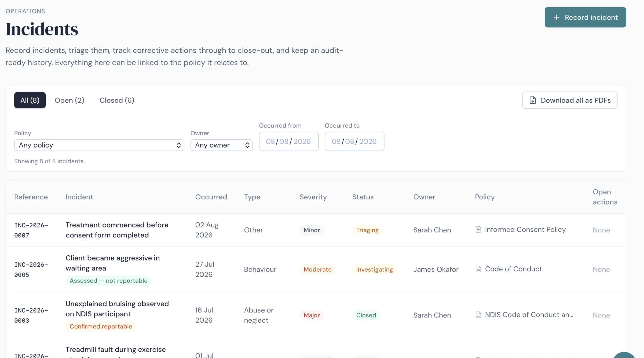Click reference INC-2026-0005

(31, 270)
